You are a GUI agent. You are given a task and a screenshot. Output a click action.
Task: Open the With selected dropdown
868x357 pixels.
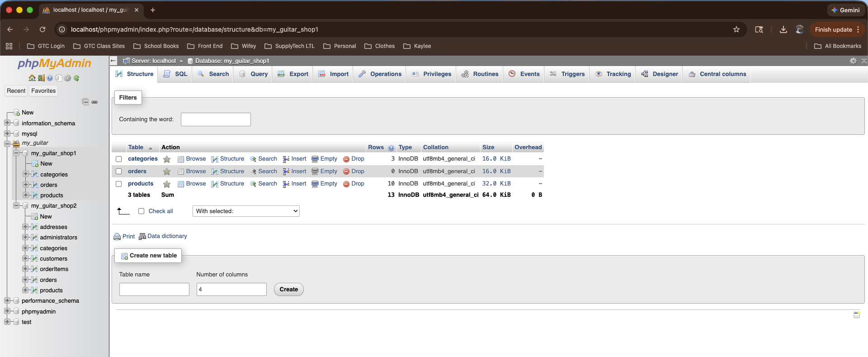[x=246, y=211]
